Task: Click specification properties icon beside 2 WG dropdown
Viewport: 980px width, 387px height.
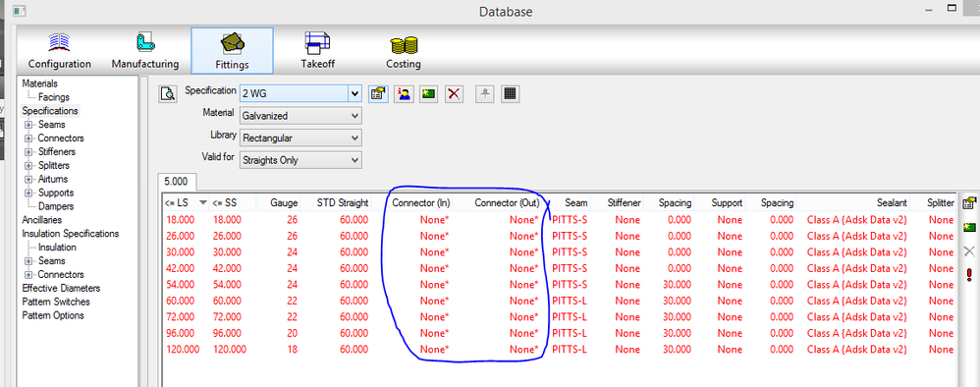Action: [x=377, y=93]
